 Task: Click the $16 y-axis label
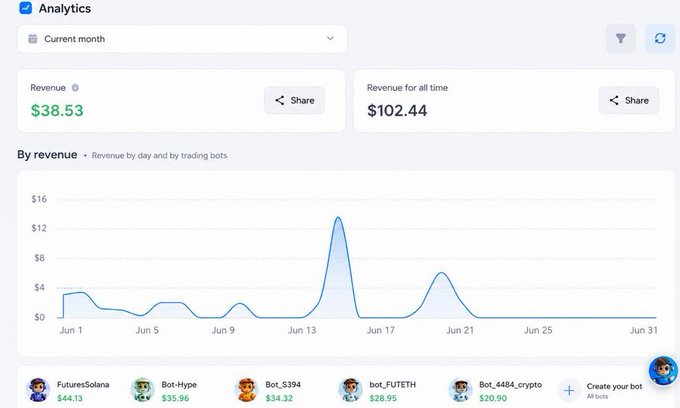click(39, 199)
